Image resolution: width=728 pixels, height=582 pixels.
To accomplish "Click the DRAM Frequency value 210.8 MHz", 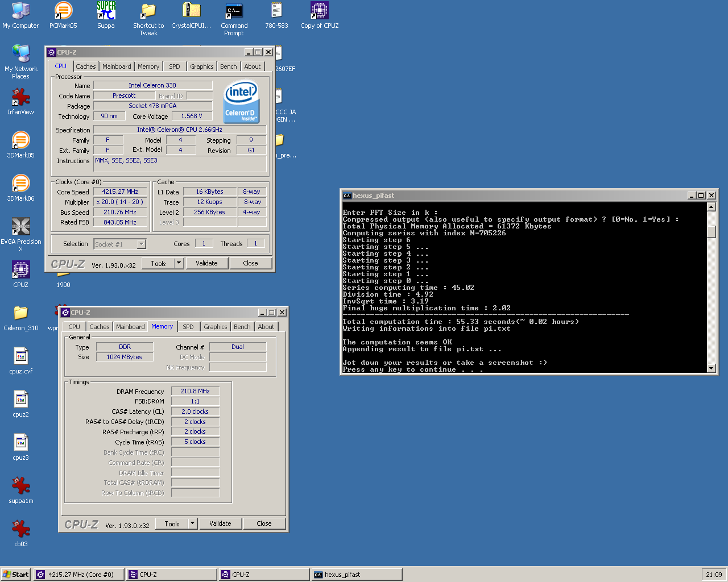I will (195, 391).
